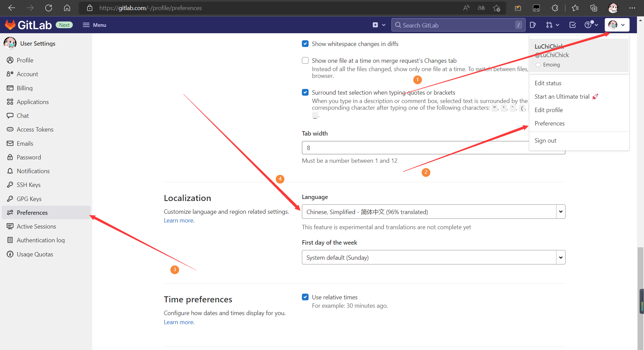This screenshot has width=644, height=350.
Task: Open the Menu hamburger button
Action: (x=95, y=25)
